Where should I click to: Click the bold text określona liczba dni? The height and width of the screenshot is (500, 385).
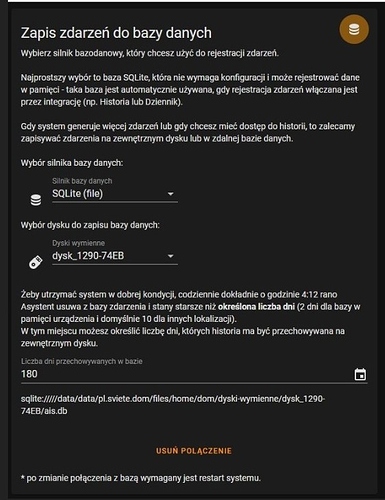click(x=256, y=307)
